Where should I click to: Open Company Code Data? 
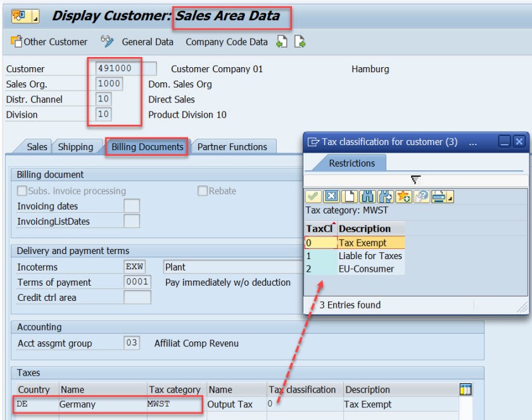(227, 42)
